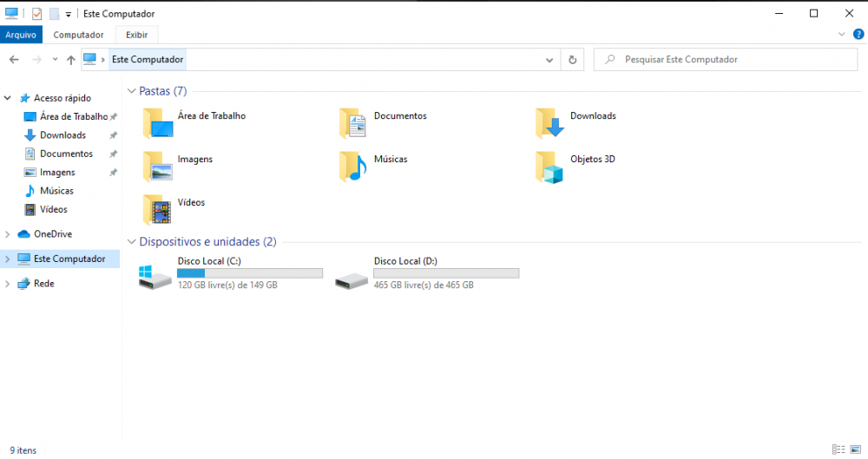
Task: Click the blue Help question mark icon
Action: (858, 35)
